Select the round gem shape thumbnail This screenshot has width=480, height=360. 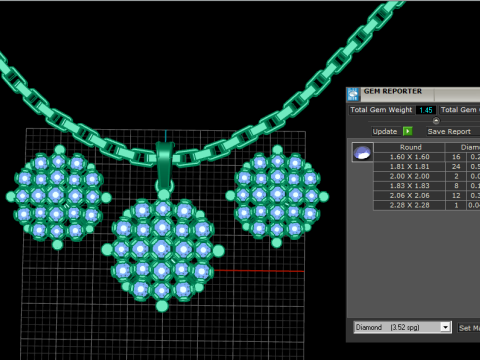tap(363, 153)
